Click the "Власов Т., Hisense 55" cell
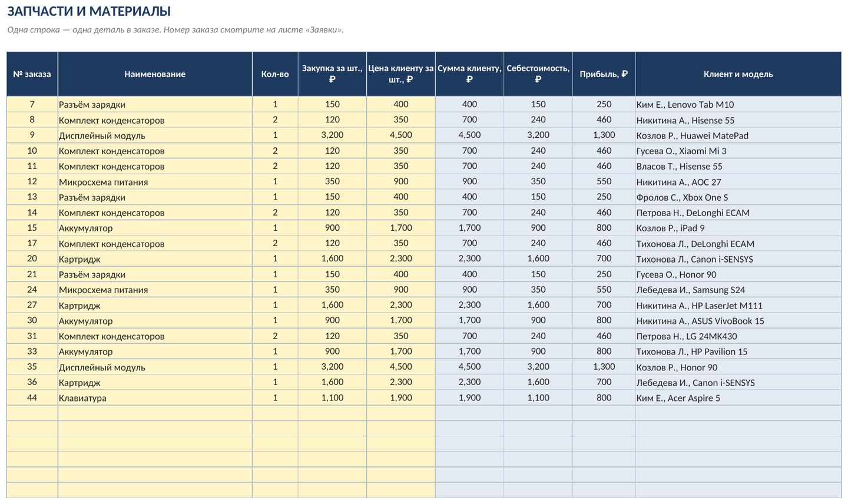This screenshot has height=504, width=848. (x=738, y=166)
